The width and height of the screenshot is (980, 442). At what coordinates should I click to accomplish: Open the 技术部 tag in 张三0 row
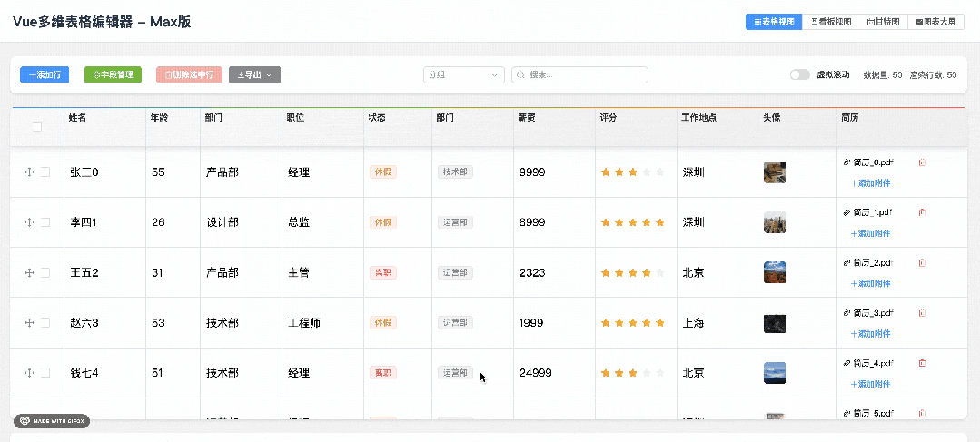click(x=455, y=172)
